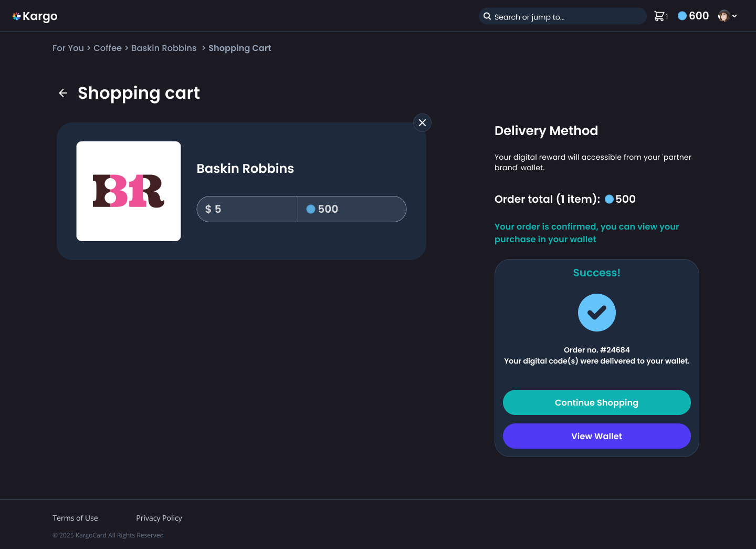Image resolution: width=756 pixels, height=549 pixels.
Task: Click the order number #24684 text
Action: 597,350
